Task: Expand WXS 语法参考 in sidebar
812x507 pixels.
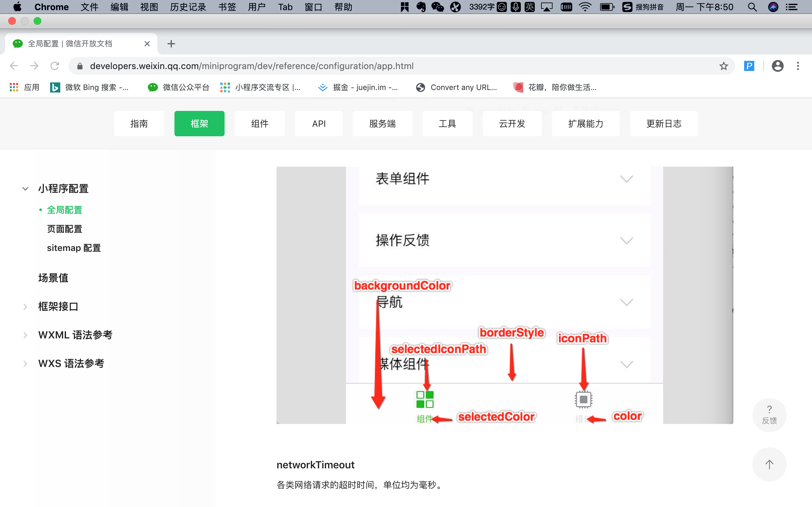Action: coord(25,363)
